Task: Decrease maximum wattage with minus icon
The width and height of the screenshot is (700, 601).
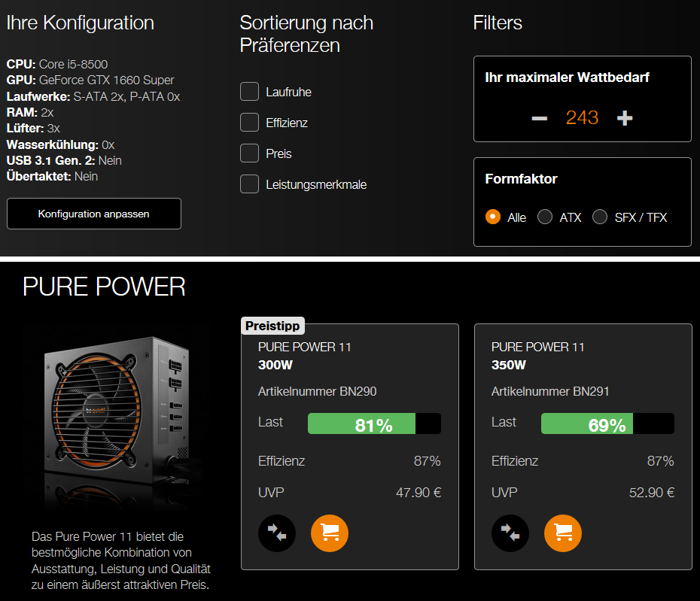Action: (539, 118)
